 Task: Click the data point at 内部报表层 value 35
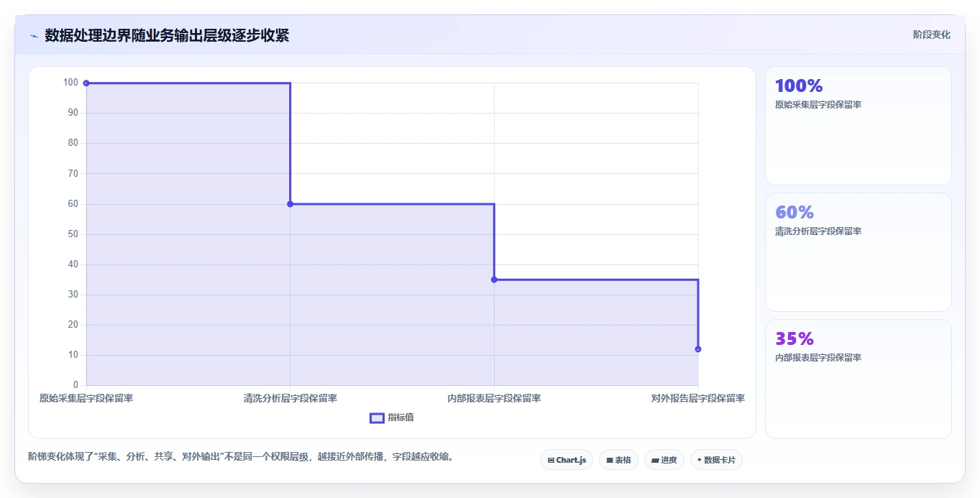[x=494, y=280]
